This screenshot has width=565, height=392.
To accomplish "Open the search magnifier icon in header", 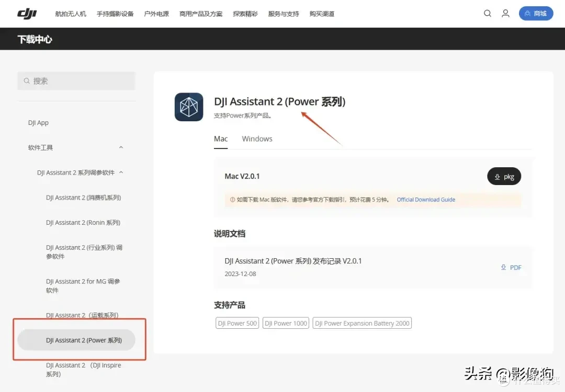I will (x=487, y=13).
